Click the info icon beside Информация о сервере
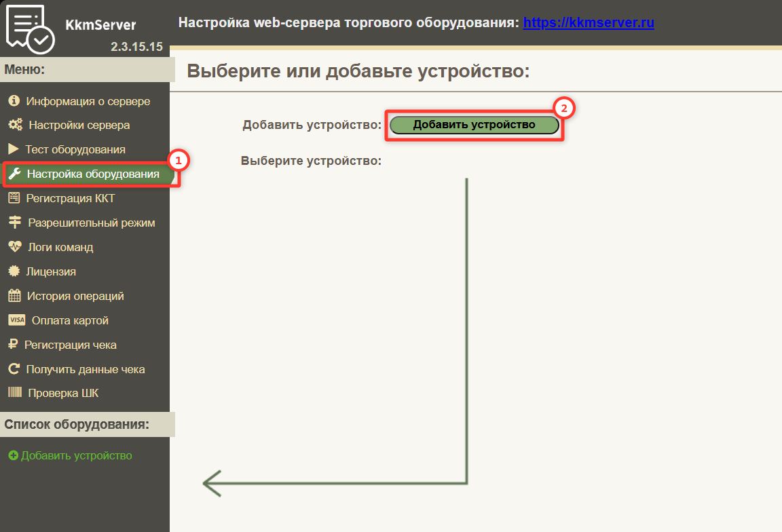Screen dimensions: 782x532 tap(14, 101)
